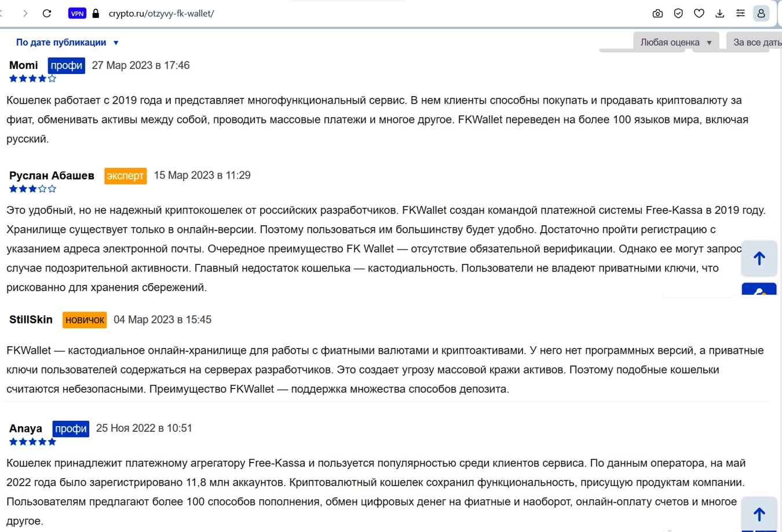
Task: Click the новичок badge next to StillSkin
Action: point(85,320)
